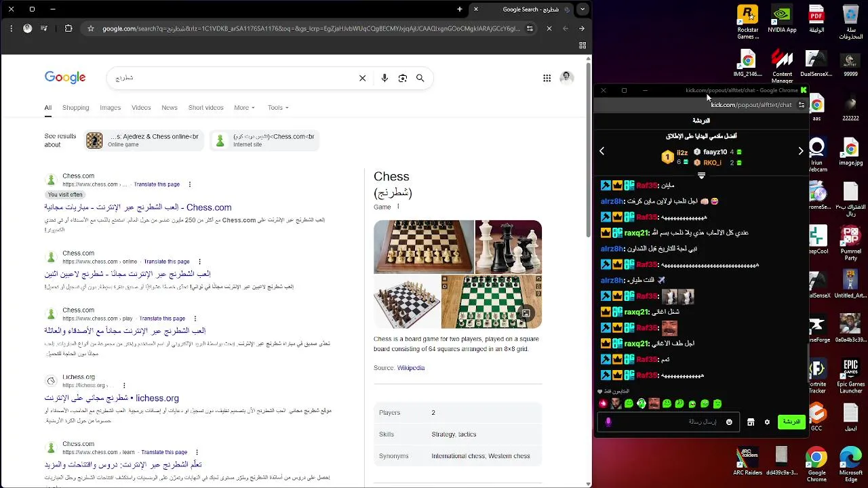The image size is (868, 488).
Task: Open Rockstar Games desktop shortcut
Action: tap(747, 22)
